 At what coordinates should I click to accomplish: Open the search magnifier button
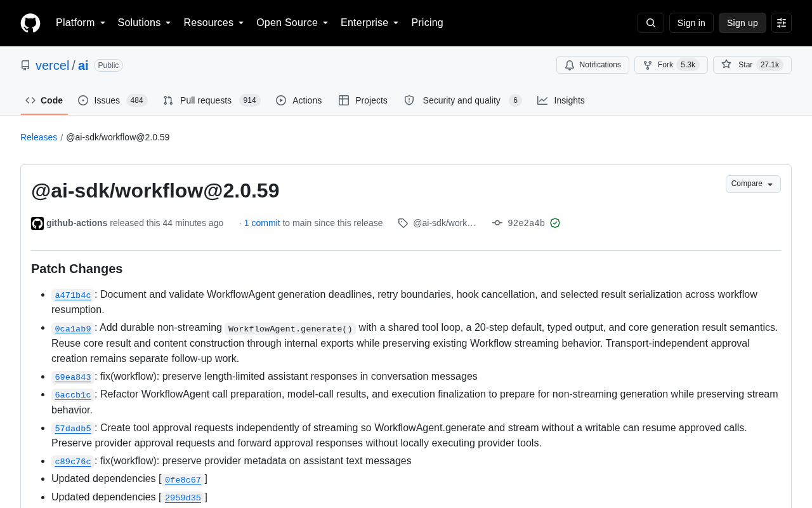pyautogui.click(x=651, y=23)
